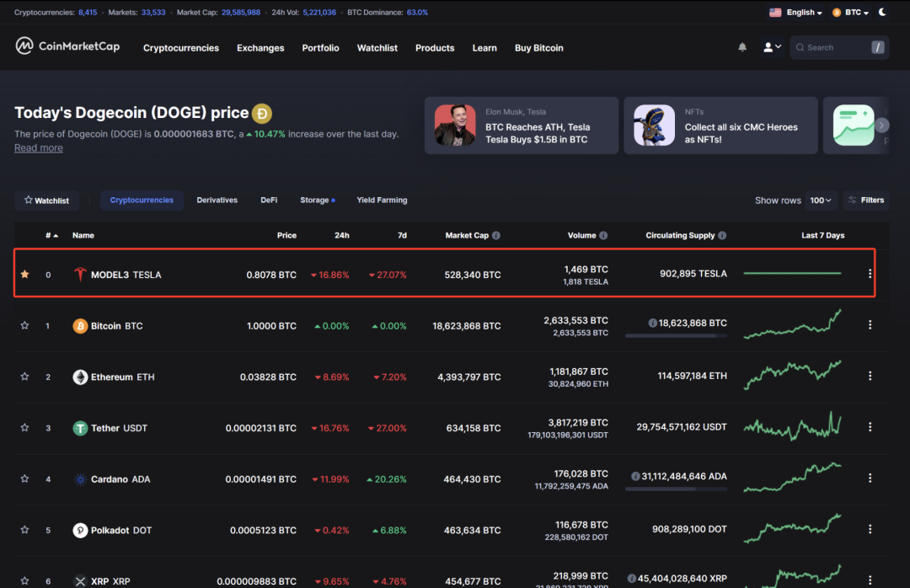
Task: Star Polkadot for the watchlist
Action: point(24,529)
